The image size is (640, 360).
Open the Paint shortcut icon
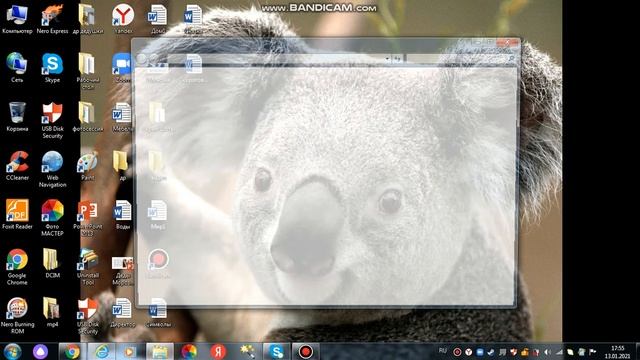coord(87,166)
